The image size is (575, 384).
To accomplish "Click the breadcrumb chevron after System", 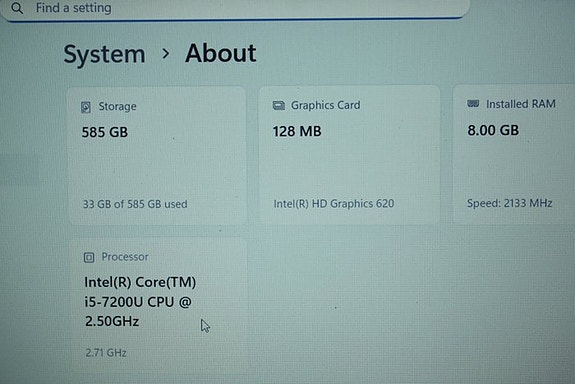I will point(166,54).
